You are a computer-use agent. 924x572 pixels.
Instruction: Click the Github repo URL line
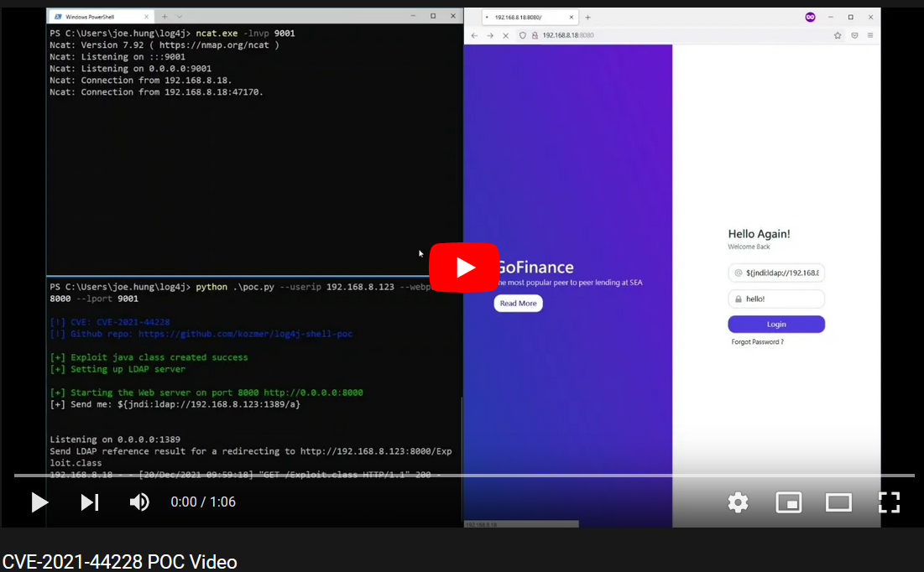click(201, 334)
